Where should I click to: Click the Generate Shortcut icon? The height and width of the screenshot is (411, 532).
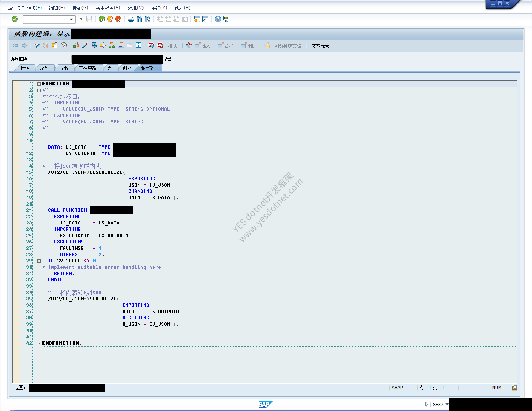[205, 19]
